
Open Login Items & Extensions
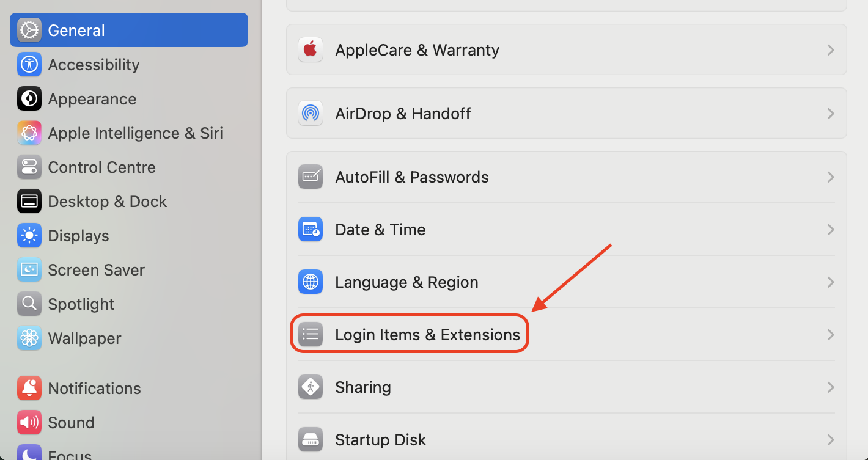(x=427, y=334)
